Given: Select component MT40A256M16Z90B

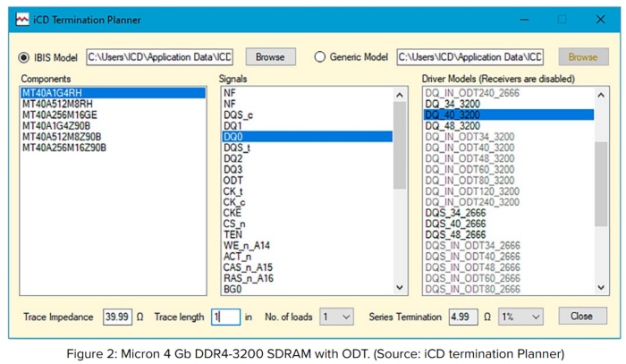Looking at the screenshot, I should [x=113, y=148].
